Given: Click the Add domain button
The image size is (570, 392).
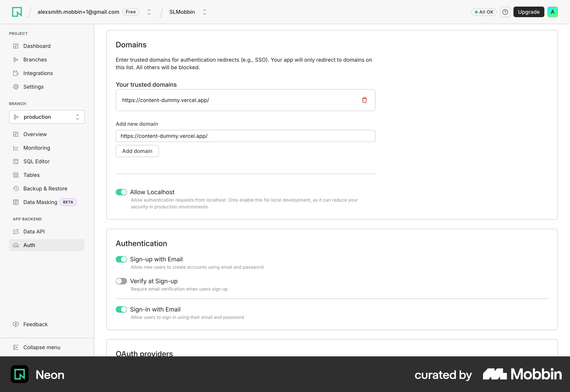Looking at the screenshot, I should [x=137, y=151].
